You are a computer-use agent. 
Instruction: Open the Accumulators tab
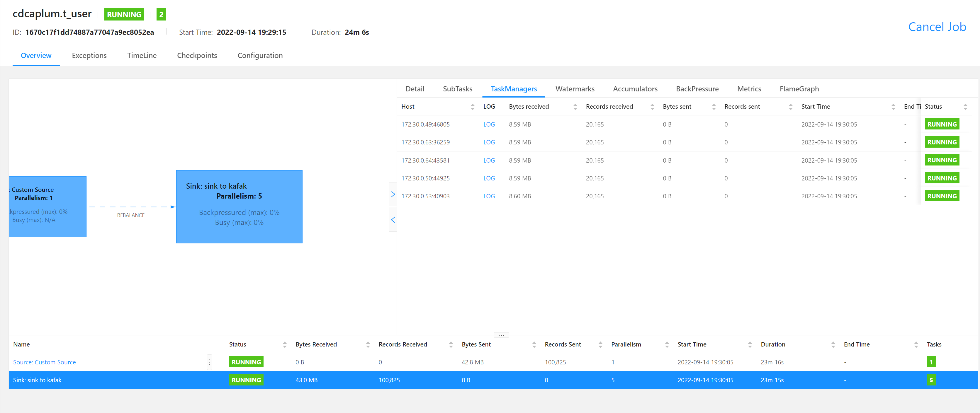point(635,89)
